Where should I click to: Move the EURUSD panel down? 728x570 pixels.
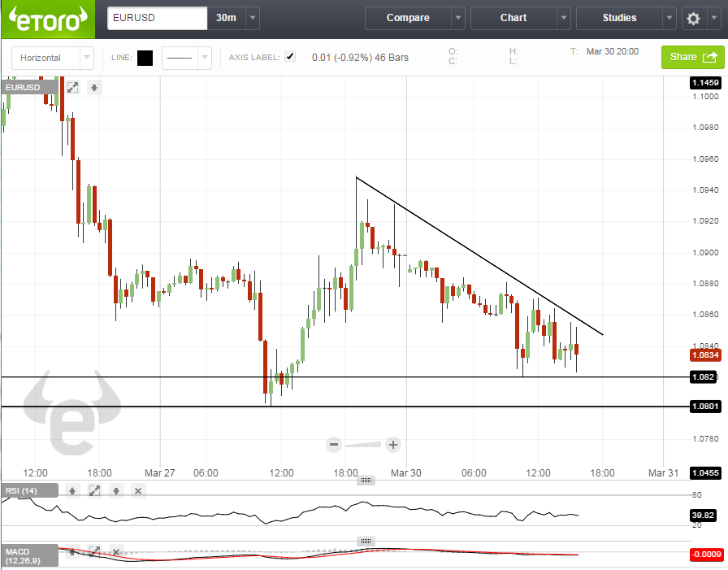(94, 87)
